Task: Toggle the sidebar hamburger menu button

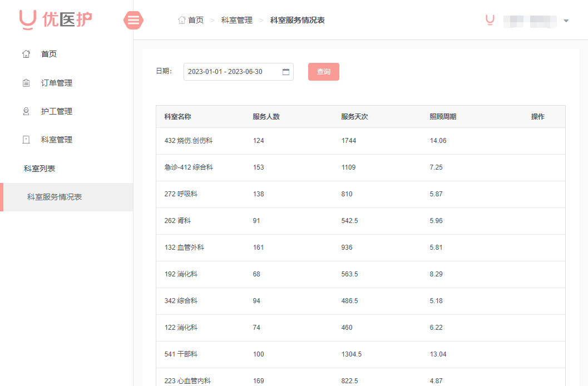Action: coord(134,20)
